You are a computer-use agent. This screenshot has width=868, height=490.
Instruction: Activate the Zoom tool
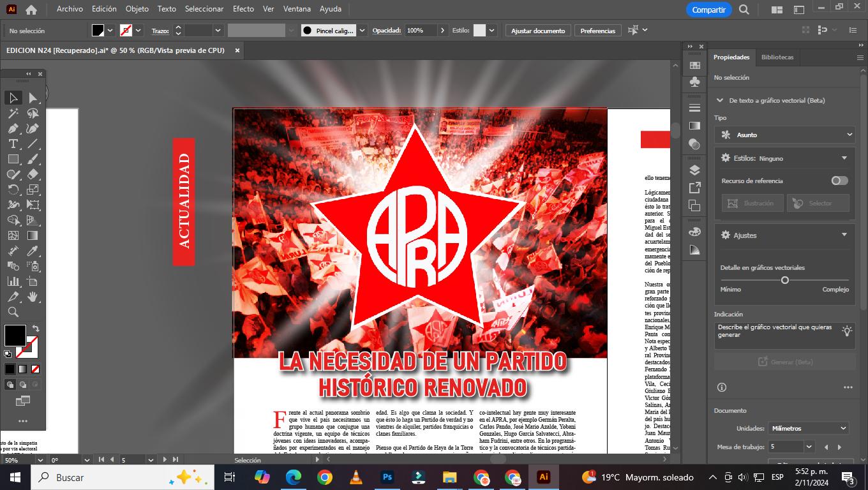pyautogui.click(x=13, y=312)
